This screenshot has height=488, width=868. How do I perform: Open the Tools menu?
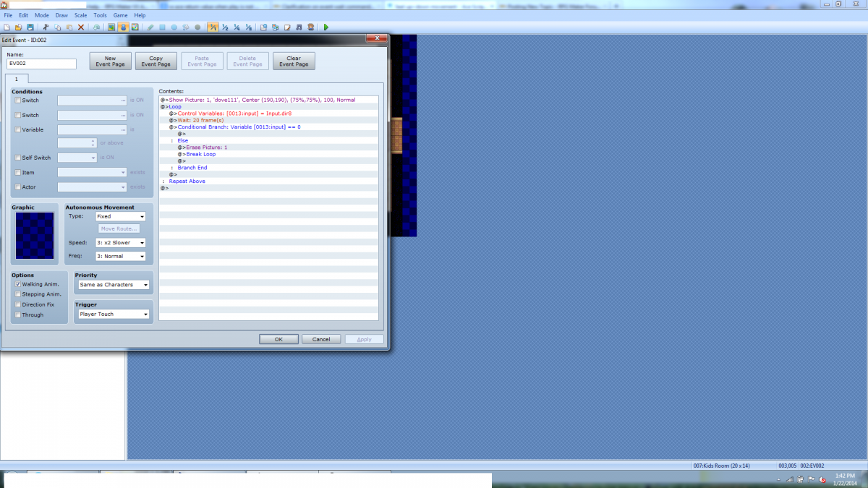click(x=100, y=14)
